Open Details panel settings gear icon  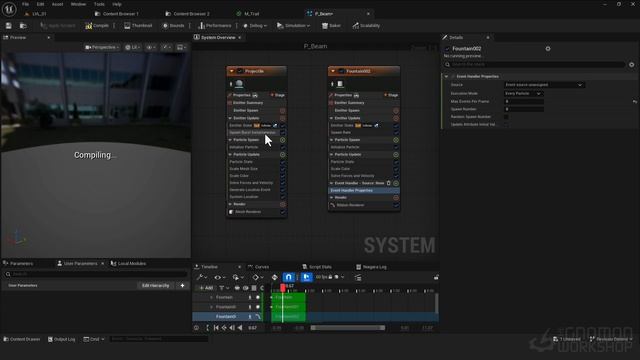(x=631, y=64)
